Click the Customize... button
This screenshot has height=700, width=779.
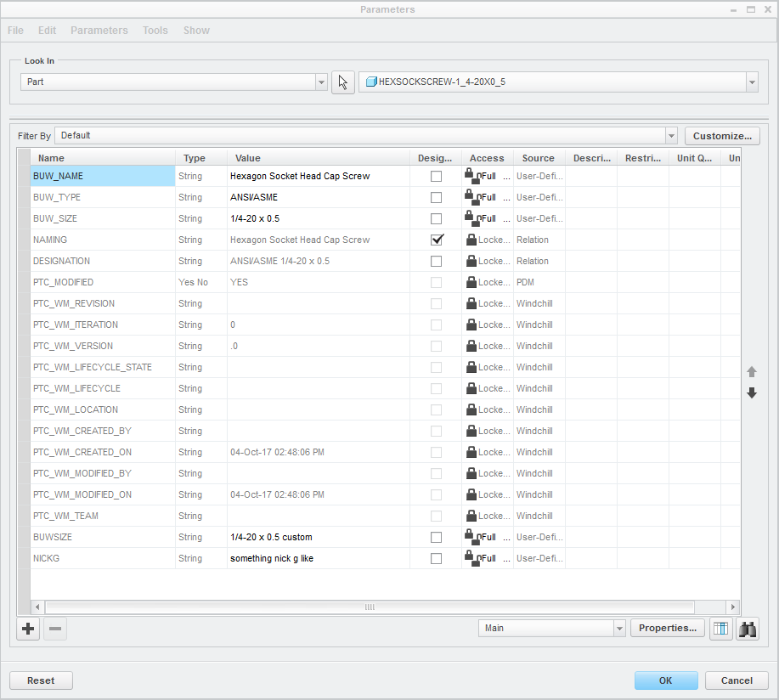(x=722, y=136)
